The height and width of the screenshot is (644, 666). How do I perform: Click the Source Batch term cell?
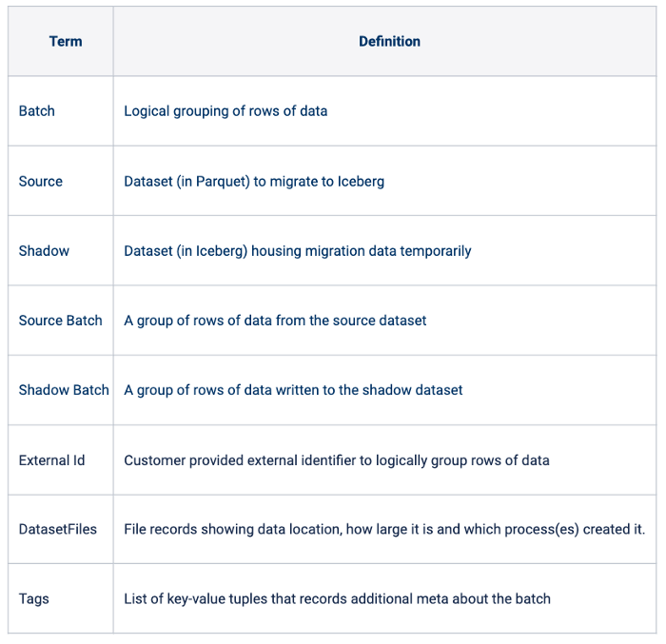pyautogui.click(x=60, y=321)
